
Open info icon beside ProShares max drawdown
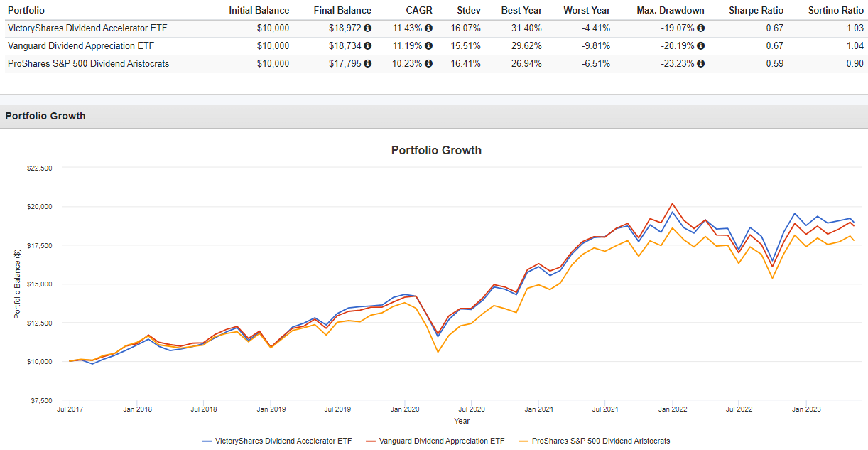coord(701,63)
